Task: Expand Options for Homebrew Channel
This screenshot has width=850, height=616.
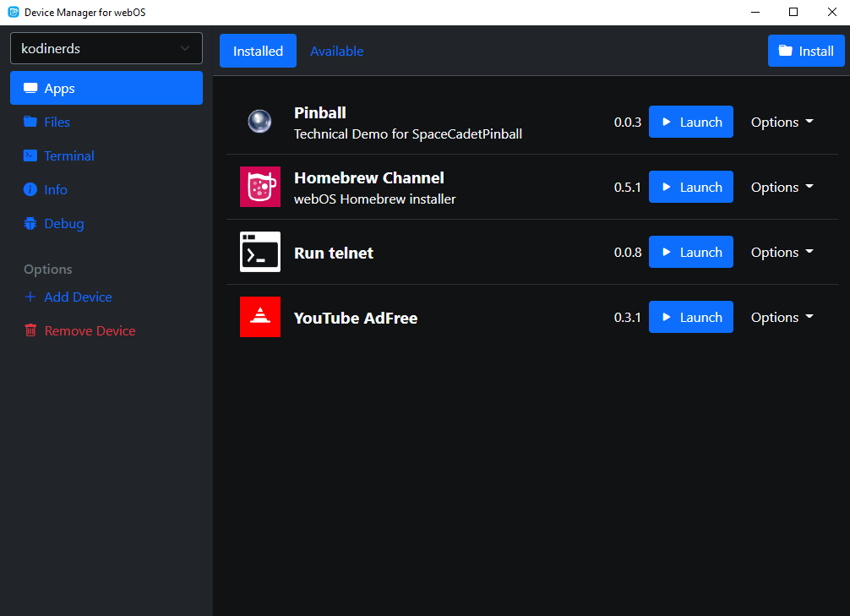Action: [782, 187]
